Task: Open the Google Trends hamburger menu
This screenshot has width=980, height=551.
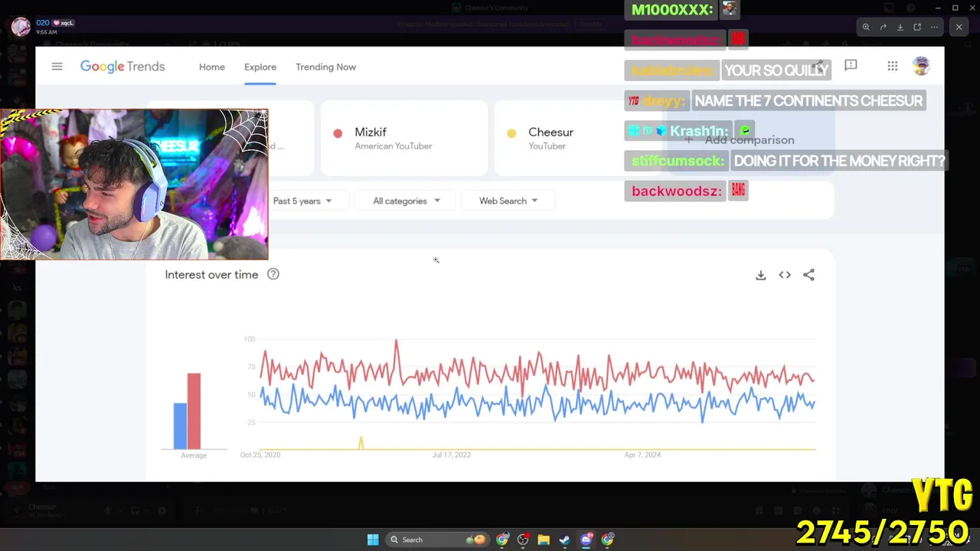Action: (x=57, y=67)
